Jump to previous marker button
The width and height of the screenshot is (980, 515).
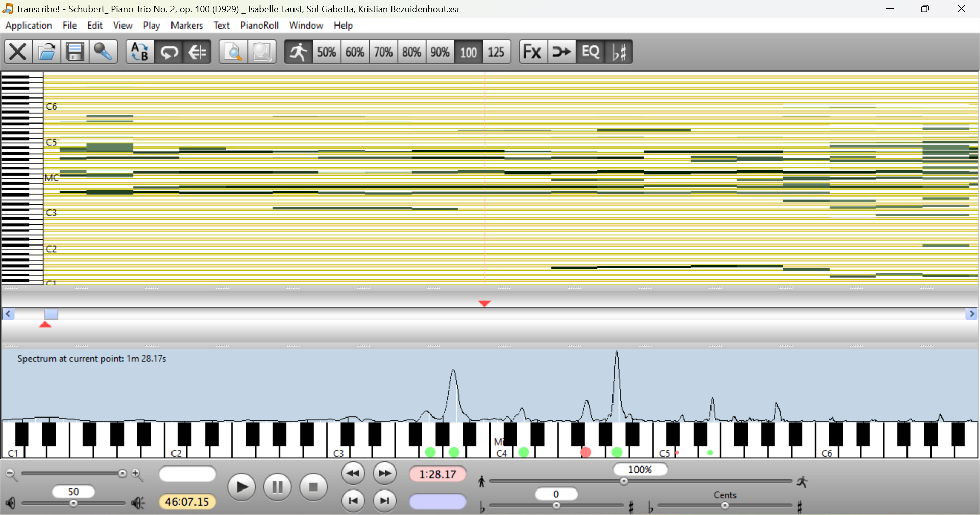coord(353,501)
